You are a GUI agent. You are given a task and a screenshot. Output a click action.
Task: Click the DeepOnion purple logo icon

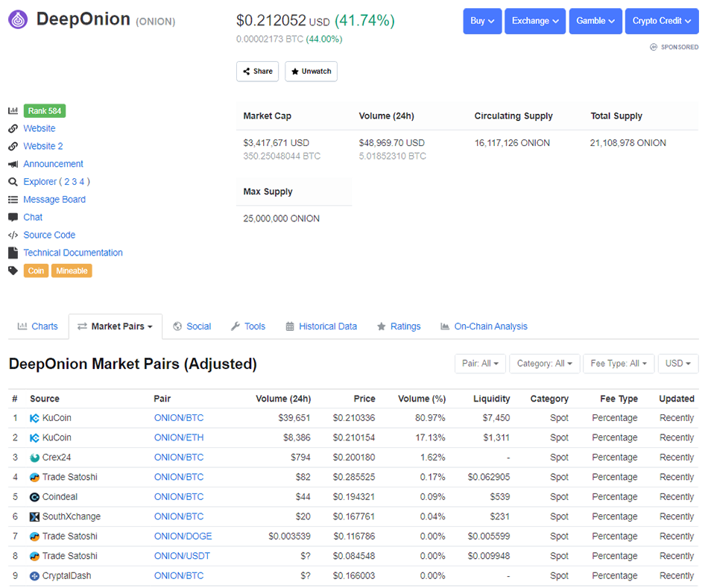click(18, 19)
